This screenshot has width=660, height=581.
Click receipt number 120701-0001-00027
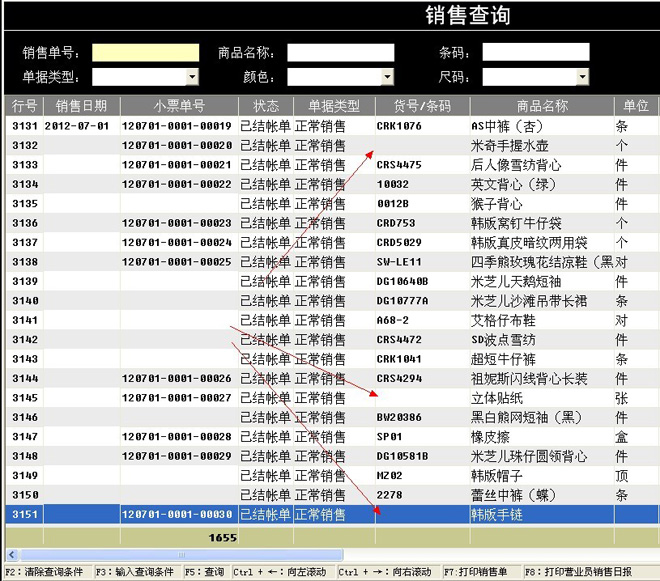[x=177, y=398]
